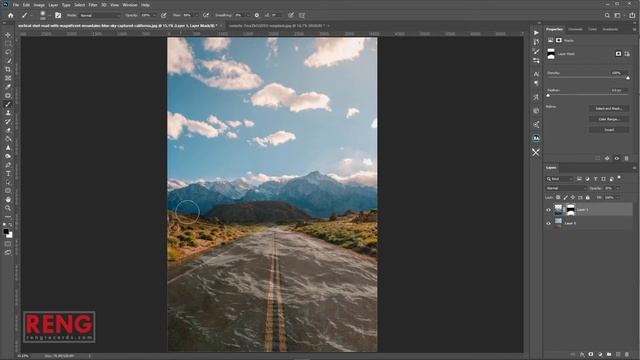Click the Home icon in the options bar
Image resolution: width=640 pixels, height=360 pixels.
click(11, 15)
